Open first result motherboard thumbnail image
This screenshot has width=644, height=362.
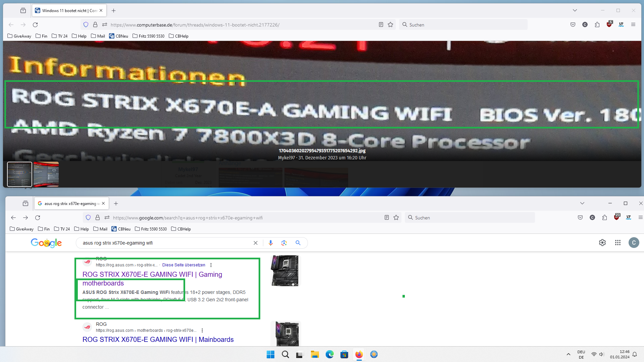[x=285, y=271]
